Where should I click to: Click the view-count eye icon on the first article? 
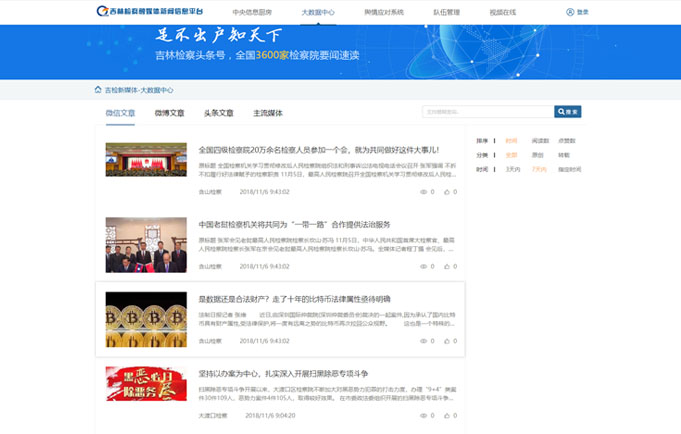[422, 191]
